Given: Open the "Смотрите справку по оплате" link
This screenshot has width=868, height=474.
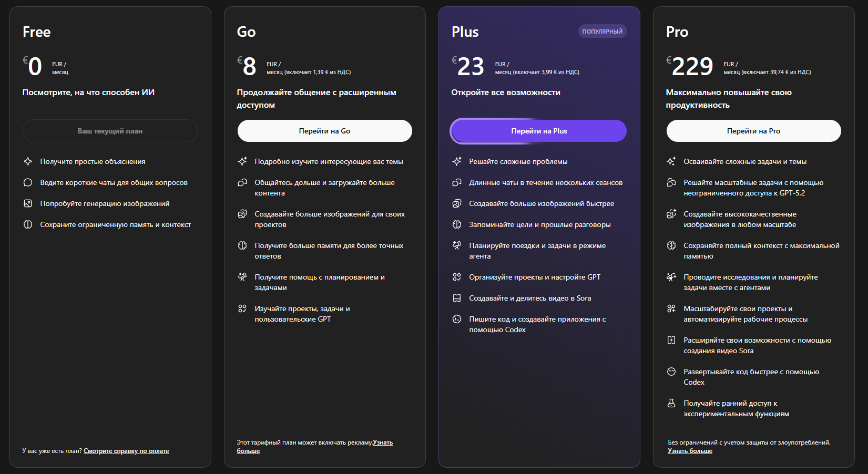Looking at the screenshot, I should (x=126, y=451).
